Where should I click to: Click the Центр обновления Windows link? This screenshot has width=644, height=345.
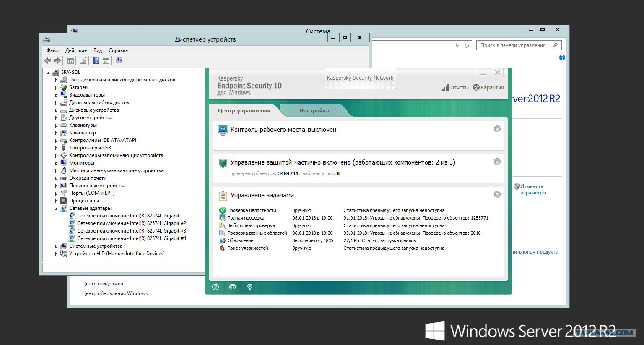[115, 293]
